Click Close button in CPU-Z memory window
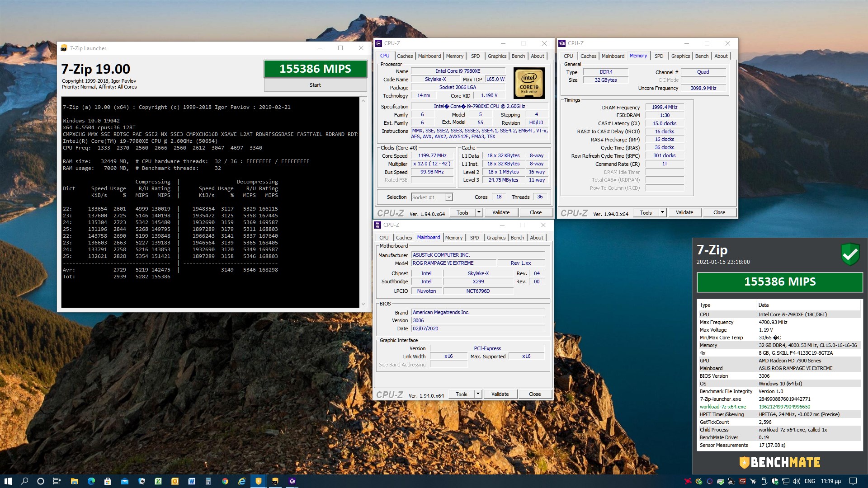This screenshot has width=868, height=488. tap(719, 212)
